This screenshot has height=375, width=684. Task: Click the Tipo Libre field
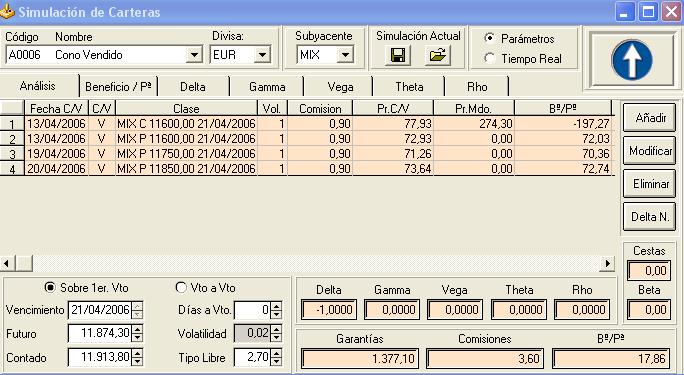pos(253,358)
